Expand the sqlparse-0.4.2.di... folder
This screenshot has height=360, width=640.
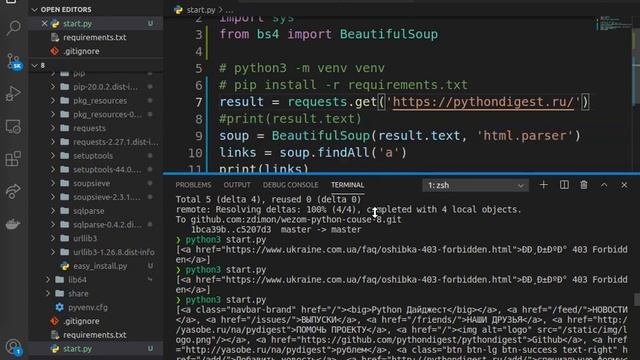point(53,224)
